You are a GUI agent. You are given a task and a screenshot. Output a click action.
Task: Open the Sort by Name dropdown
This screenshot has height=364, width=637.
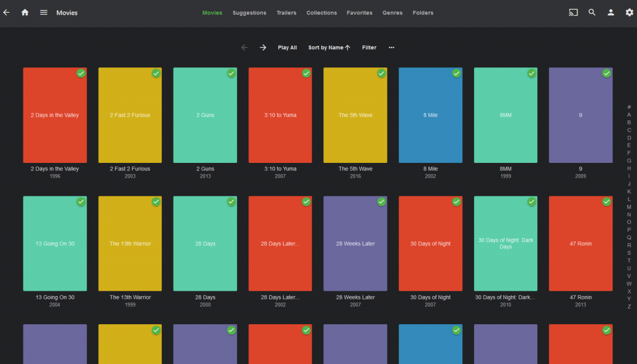pos(329,47)
